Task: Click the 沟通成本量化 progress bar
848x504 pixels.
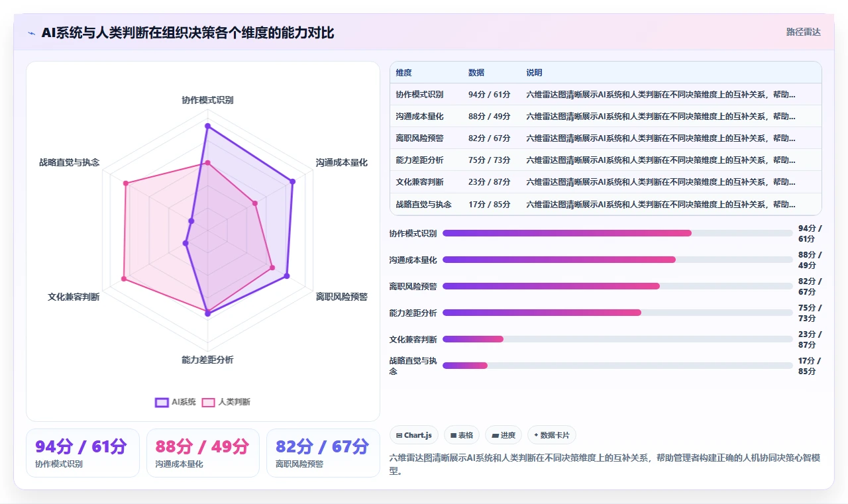Action: 617,260
